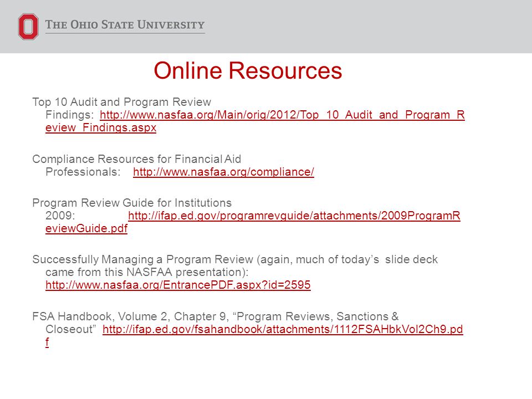Screen dimensions: 532x399
Task: Open the EntrancePDF.aspx?id=2595 link
Action: pos(178,285)
